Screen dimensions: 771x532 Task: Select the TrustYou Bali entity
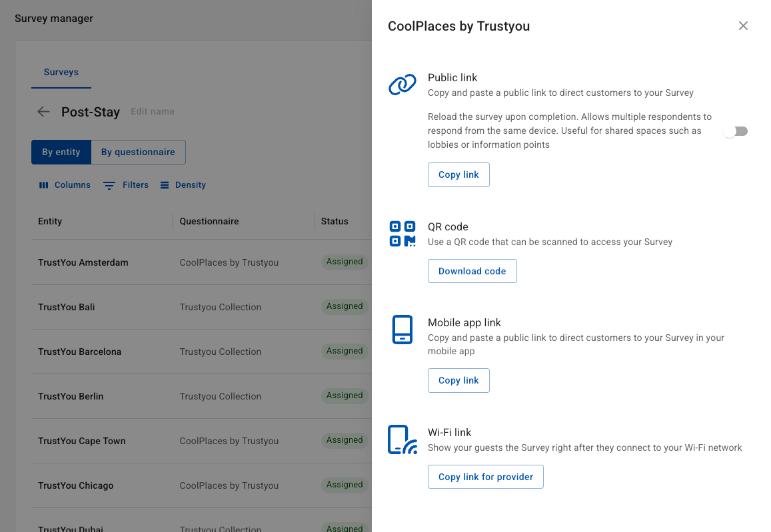point(67,308)
